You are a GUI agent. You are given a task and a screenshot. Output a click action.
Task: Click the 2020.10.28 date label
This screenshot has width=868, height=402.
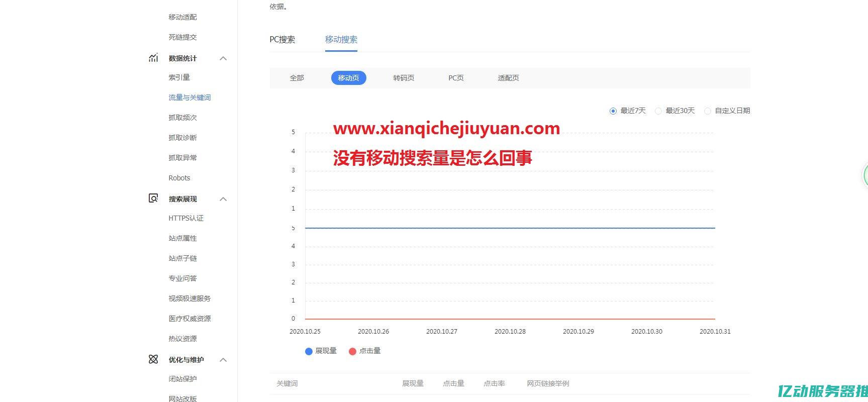click(x=510, y=332)
